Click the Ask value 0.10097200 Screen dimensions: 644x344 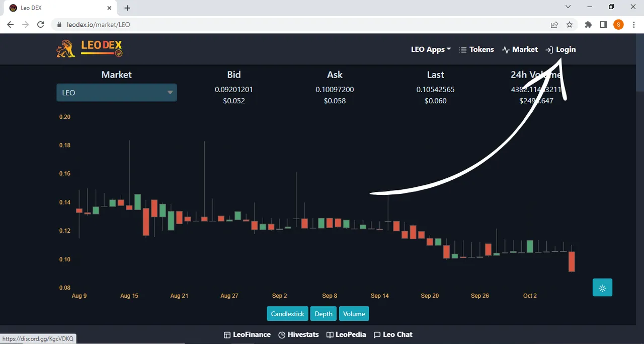[335, 90]
